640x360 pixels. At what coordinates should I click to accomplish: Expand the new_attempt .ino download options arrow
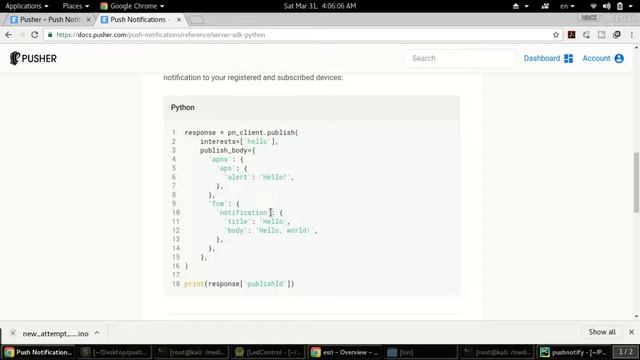click(97, 333)
